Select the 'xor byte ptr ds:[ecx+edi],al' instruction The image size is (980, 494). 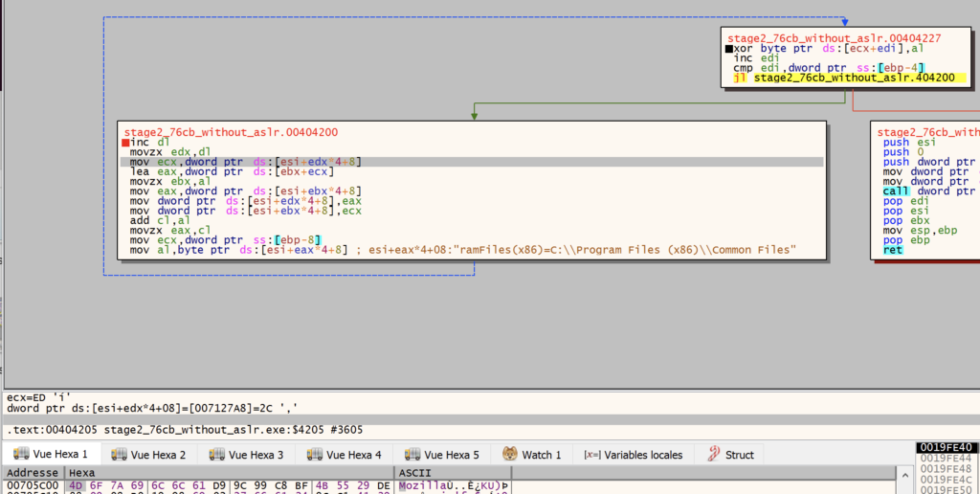[830, 48]
